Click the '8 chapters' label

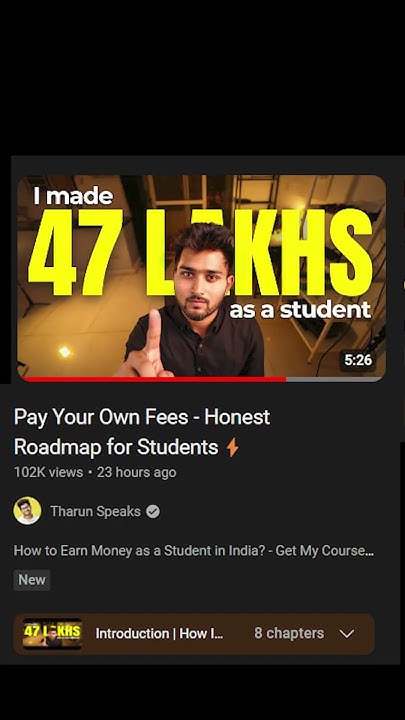click(289, 633)
